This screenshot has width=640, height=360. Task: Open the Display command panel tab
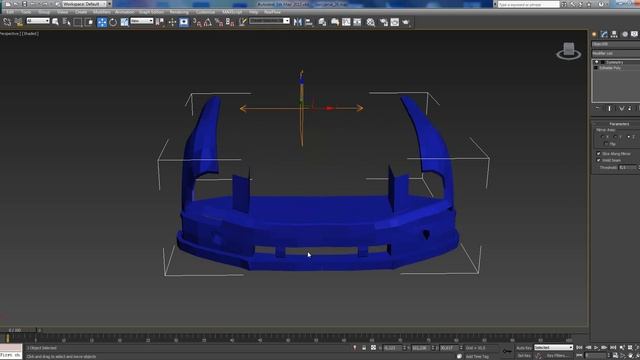(x=634, y=34)
